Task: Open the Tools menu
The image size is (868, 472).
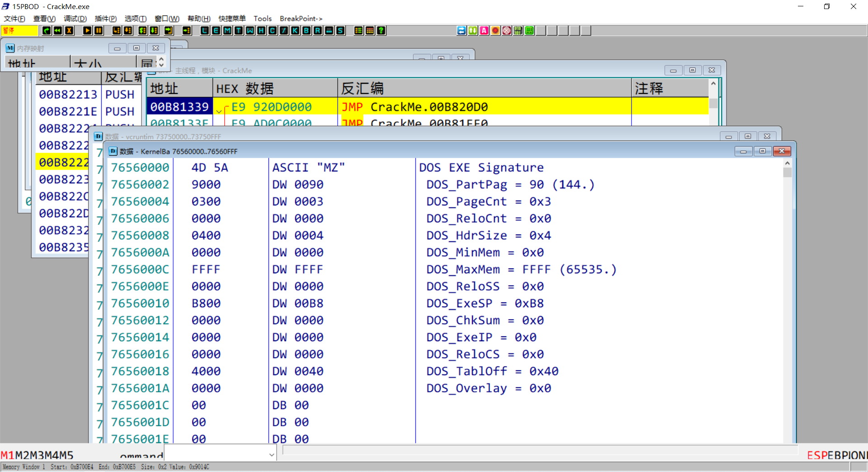Action: point(263,19)
